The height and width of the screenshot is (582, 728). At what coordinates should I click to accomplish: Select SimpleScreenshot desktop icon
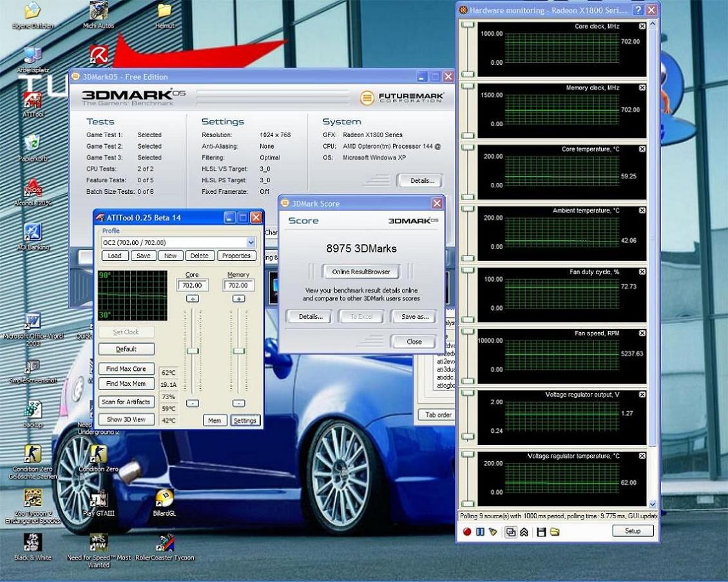click(32, 371)
